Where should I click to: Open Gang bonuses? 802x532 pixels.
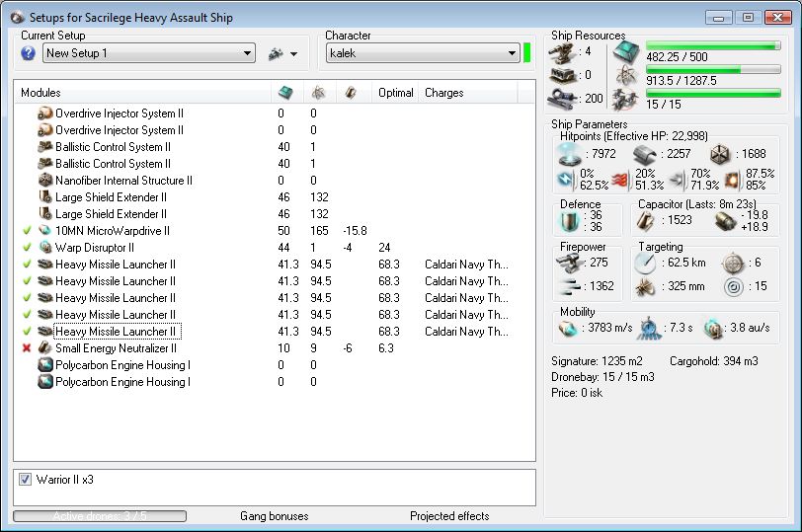point(274,516)
